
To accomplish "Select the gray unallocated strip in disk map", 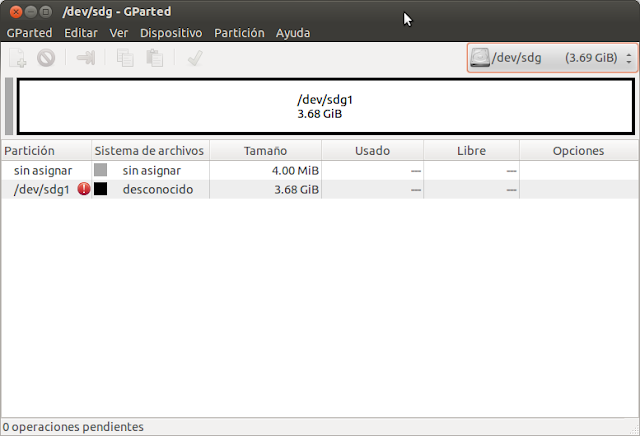I will (9, 106).
